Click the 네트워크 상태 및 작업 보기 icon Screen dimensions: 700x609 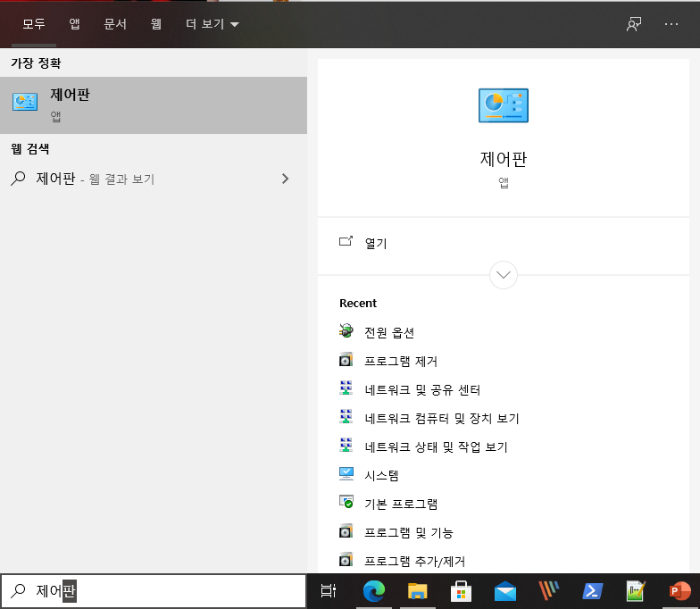click(x=346, y=445)
